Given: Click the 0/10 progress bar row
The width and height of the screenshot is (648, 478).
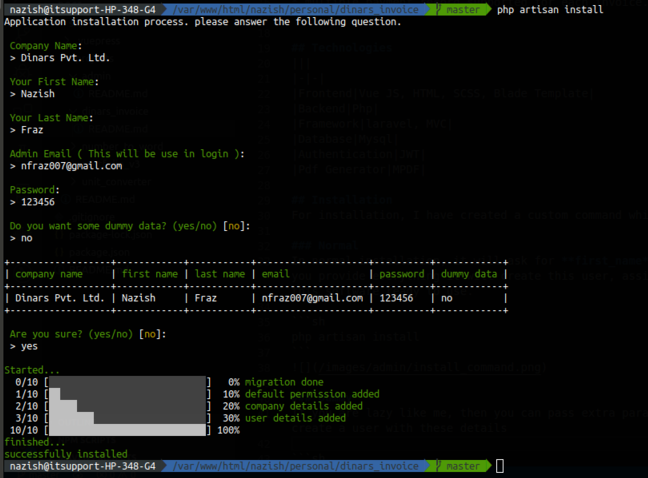Looking at the screenshot, I should [128, 382].
